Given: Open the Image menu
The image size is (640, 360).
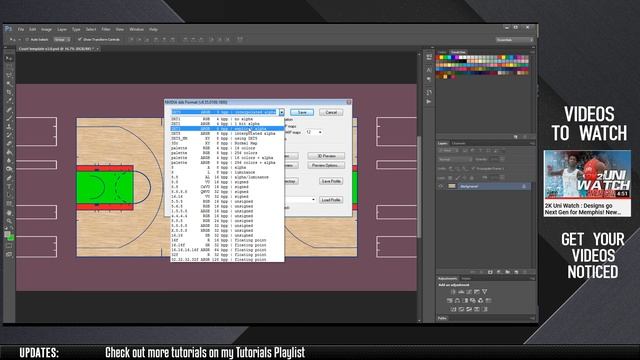Looking at the screenshot, I should coord(46,29).
